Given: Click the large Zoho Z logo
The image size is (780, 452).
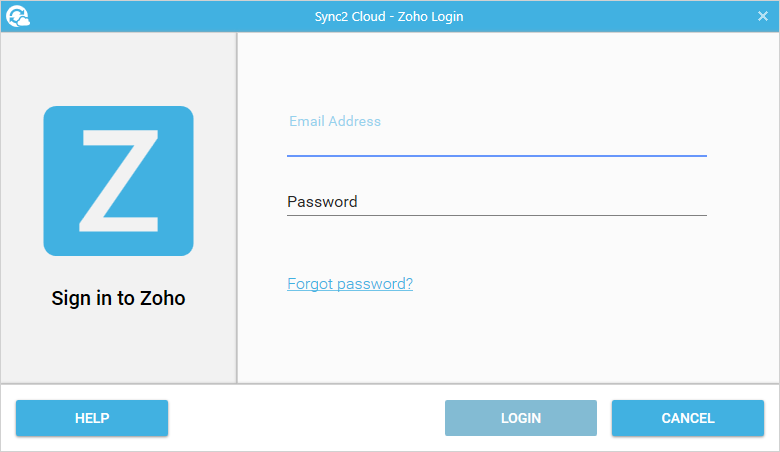Looking at the screenshot, I should 118,181.
